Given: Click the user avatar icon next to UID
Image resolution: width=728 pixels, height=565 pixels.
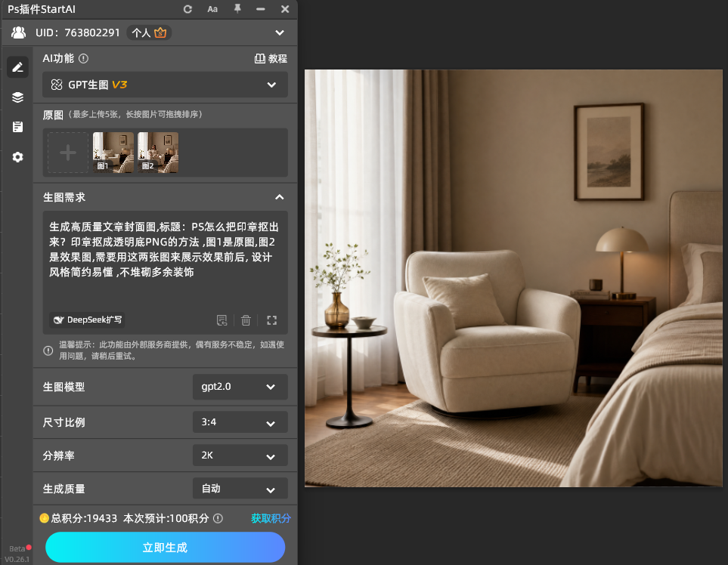Looking at the screenshot, I should (19, 32).
